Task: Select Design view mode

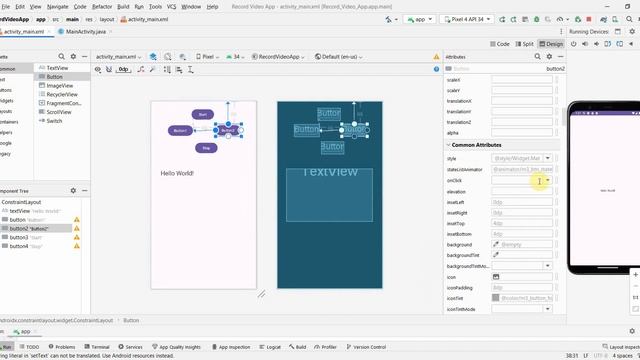Action: click(551, 44)
